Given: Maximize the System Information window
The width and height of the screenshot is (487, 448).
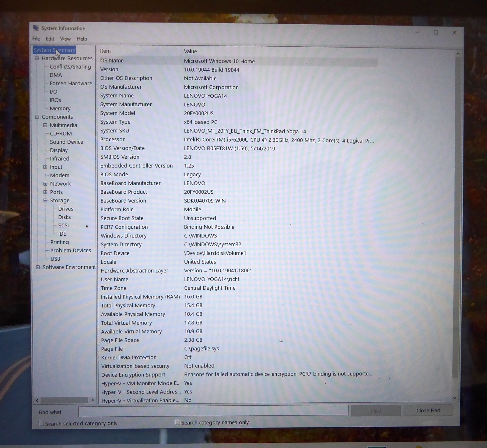Looking at the screenshot, I should 436,32.
